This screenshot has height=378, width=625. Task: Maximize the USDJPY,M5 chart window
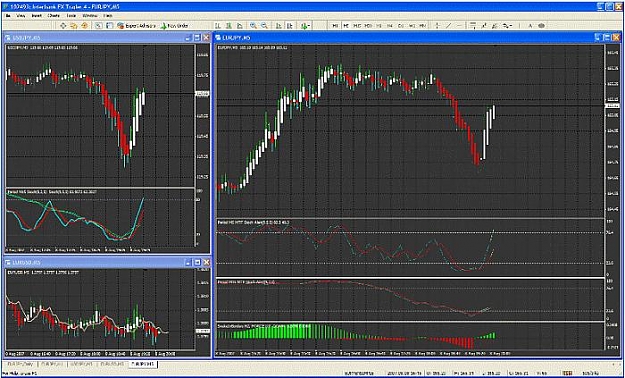click(x=197, y=37)
